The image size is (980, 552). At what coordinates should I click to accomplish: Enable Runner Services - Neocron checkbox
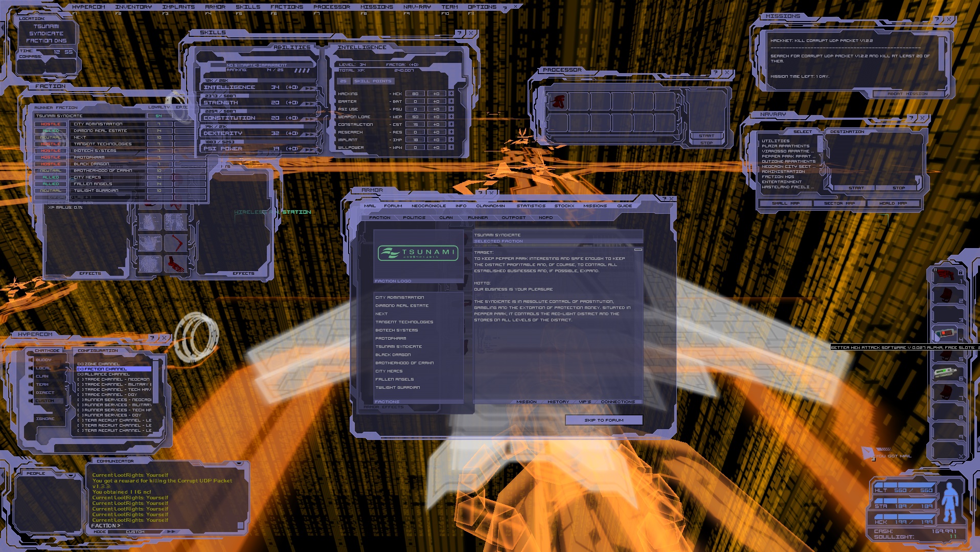(x=80, y=400)
